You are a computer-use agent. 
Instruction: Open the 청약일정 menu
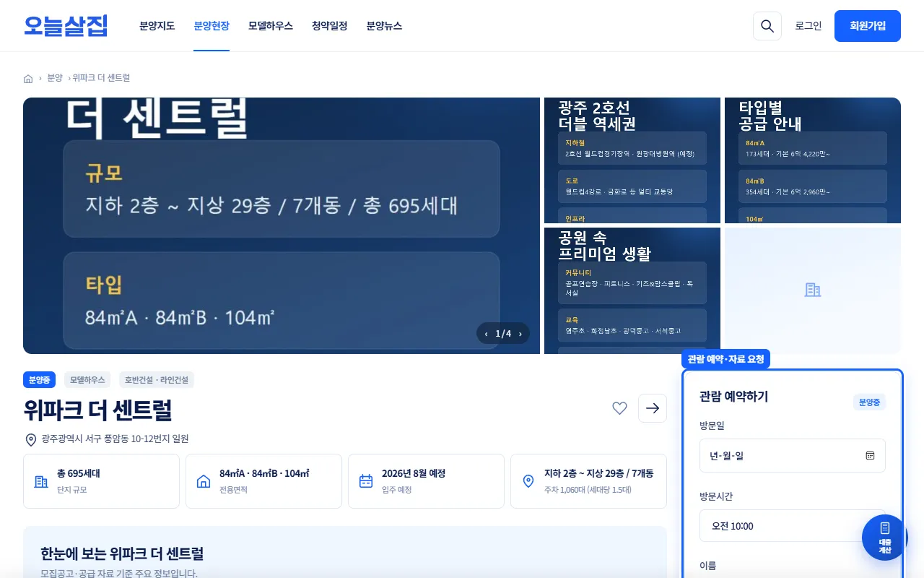(x=330, y=26)
